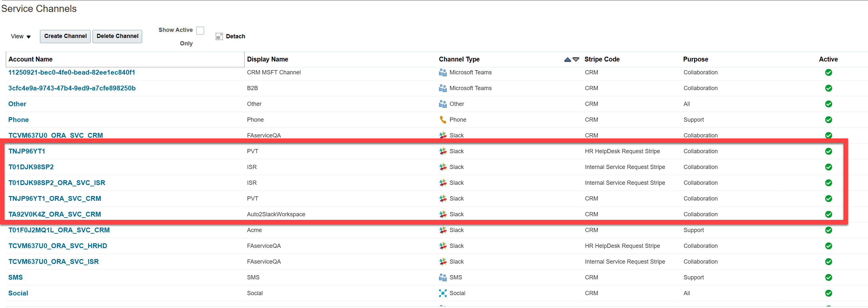Click the Stripe Code column header
Screen dimensions: 868x308
[x=602, y=60]
